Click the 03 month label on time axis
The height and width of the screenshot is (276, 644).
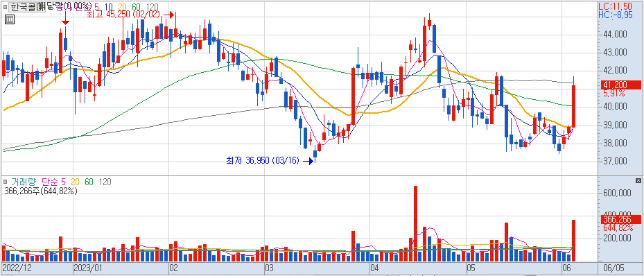pos(270,268)
